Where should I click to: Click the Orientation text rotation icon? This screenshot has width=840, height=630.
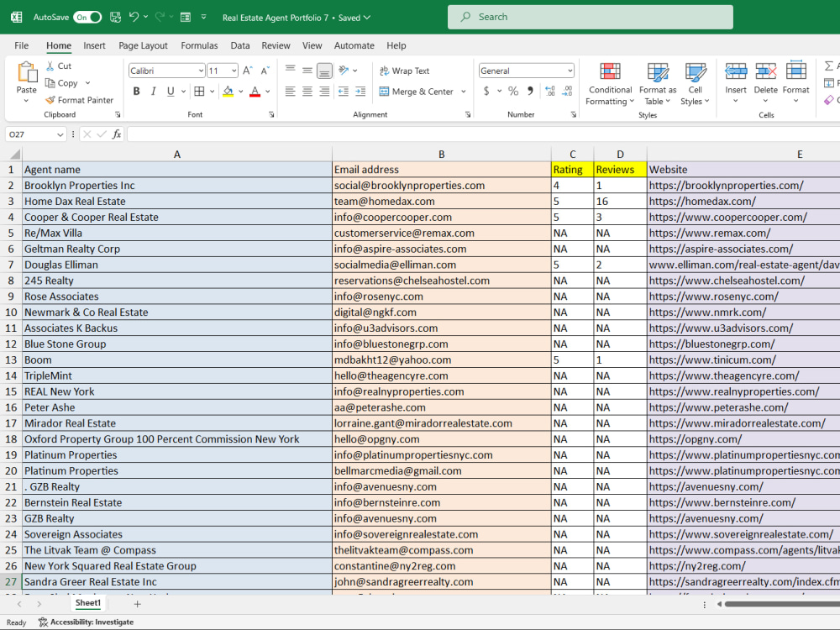point(344,71)
